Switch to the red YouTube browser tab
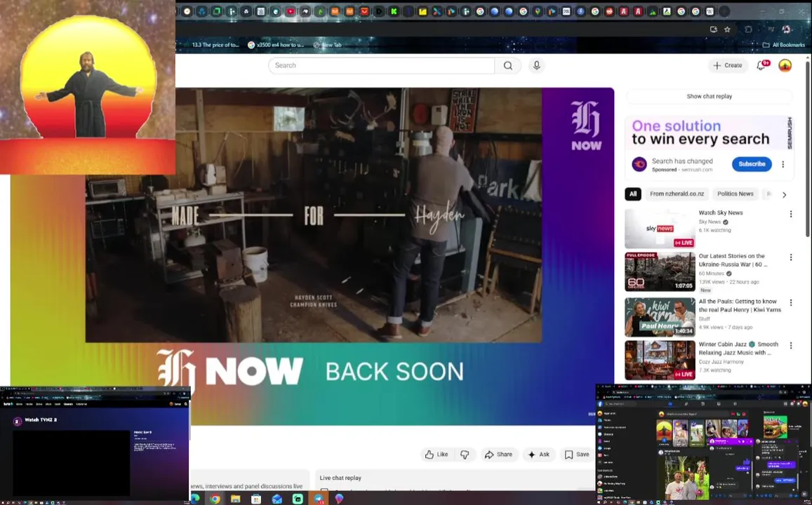The image size is (812, 505). tap(291, 11)
